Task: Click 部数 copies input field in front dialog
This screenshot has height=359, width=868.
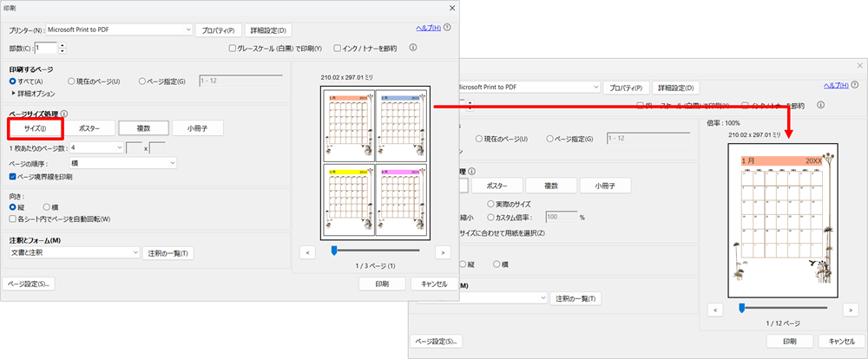Action: (x=46, y=48)
